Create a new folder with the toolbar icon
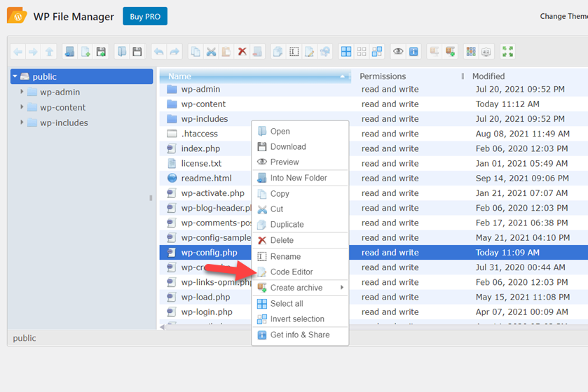Viewport: 588px width, 392px height. tap(69, 52)
